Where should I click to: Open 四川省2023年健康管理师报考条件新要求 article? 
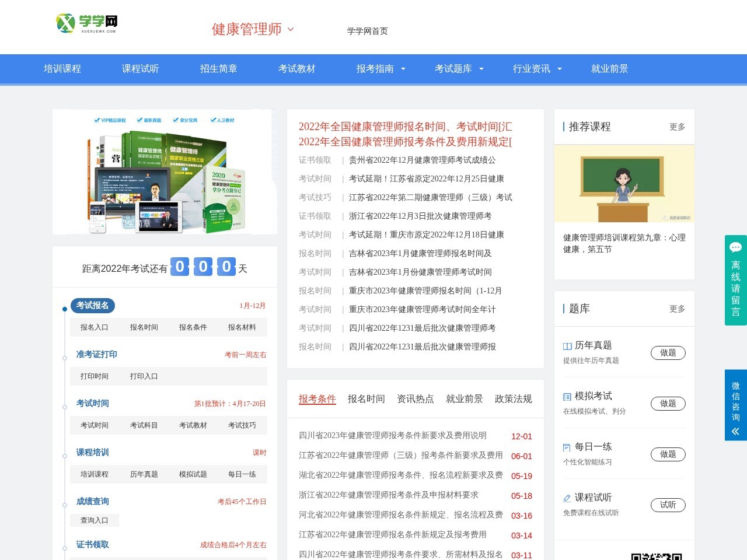pyautogui.click(x=393, y=436)
